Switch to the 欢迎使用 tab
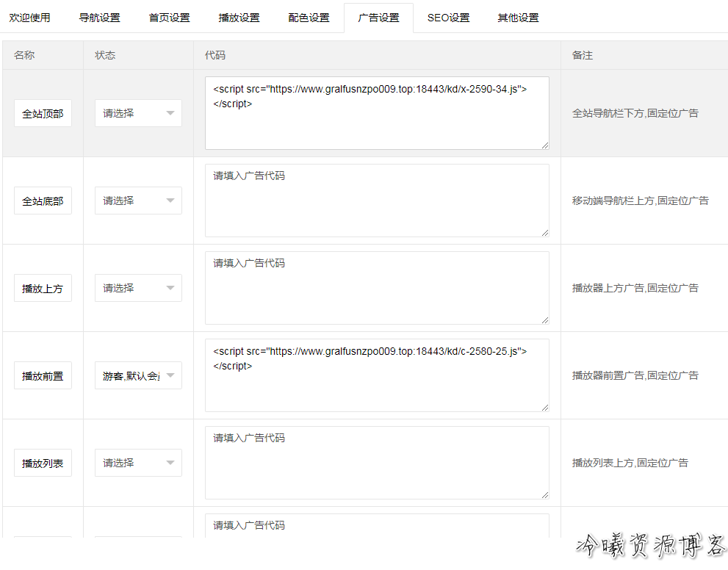728x570 pixels. tap(29, 18)
